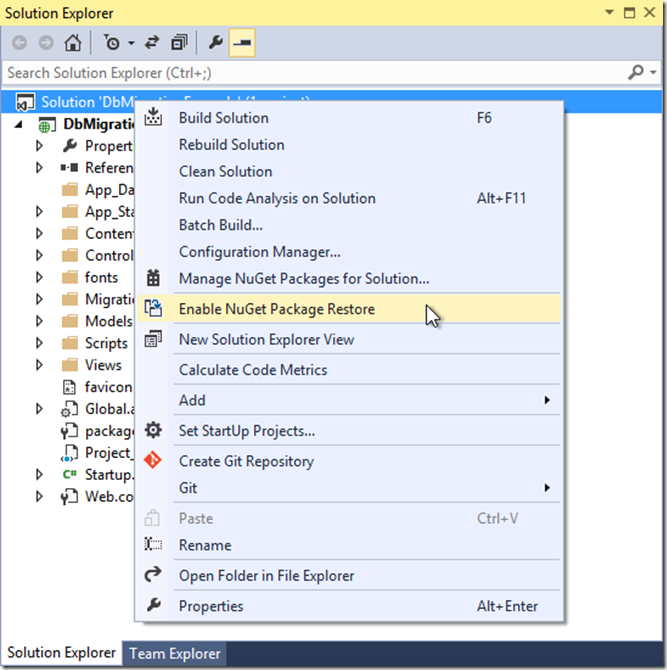667x670 pixels.
Task: Collapse the DbMigrati project node
Action: coord(18,124)
